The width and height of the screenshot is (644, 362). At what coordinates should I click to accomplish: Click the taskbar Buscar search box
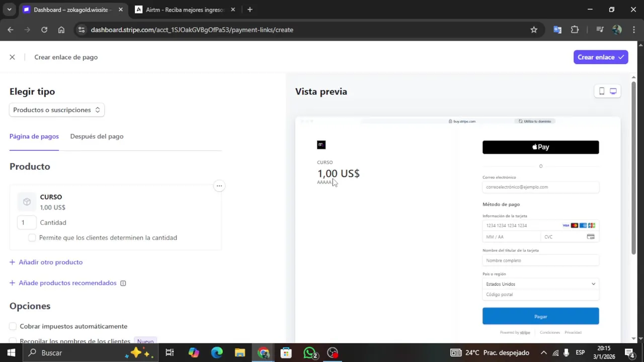tap(91, 353)
